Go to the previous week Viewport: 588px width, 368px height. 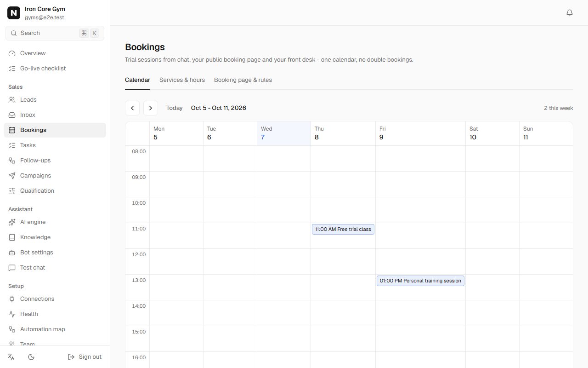(132, 108)
